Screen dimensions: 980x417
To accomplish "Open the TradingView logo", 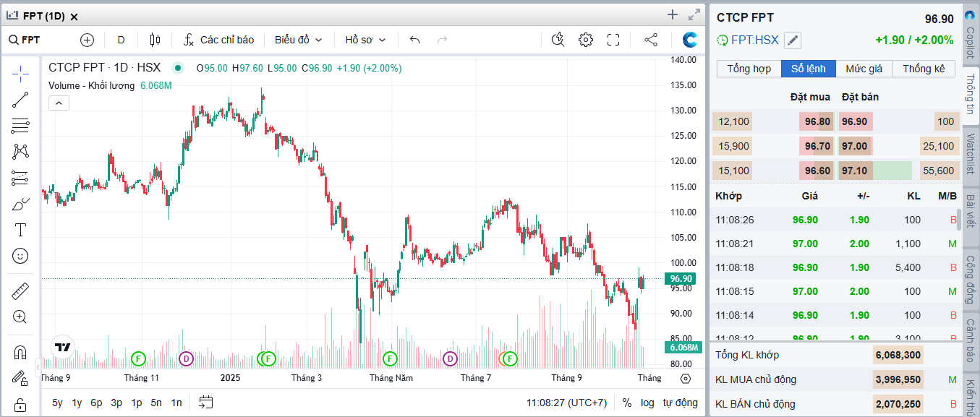I will (x=63, y=347).
